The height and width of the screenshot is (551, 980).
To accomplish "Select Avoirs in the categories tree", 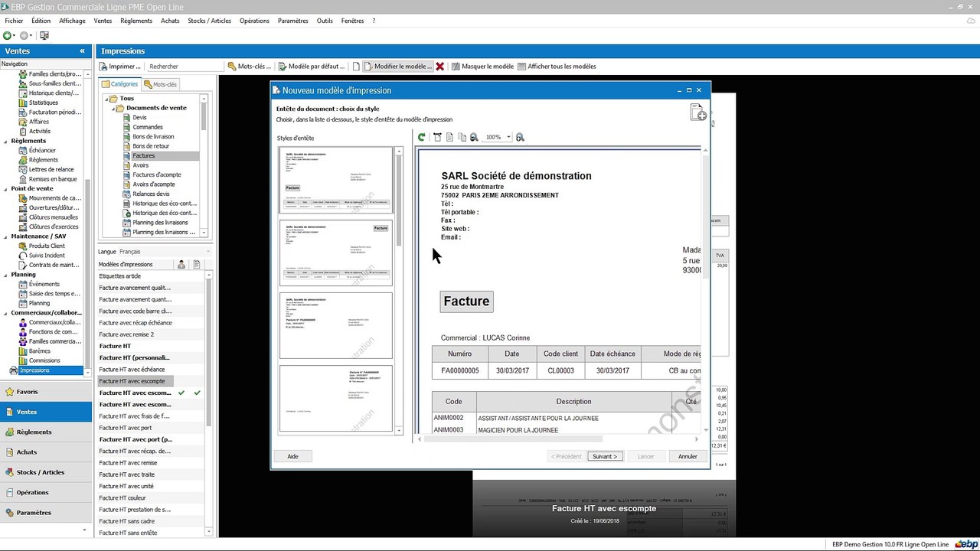I will (x=141, y=165).
